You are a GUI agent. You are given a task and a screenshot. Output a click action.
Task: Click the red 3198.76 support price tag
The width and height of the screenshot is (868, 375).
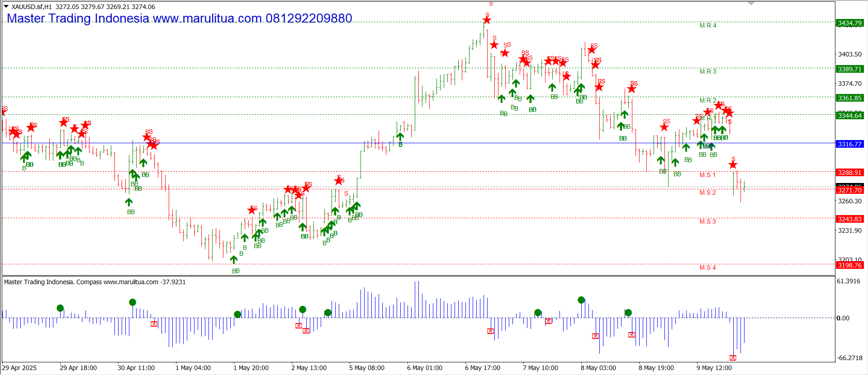[849, 265]
